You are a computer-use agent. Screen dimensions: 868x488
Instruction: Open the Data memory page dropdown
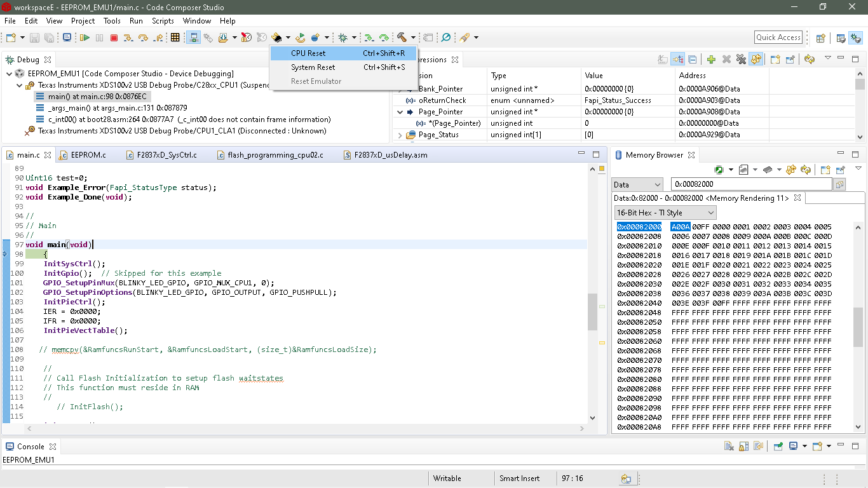[639, 184]
